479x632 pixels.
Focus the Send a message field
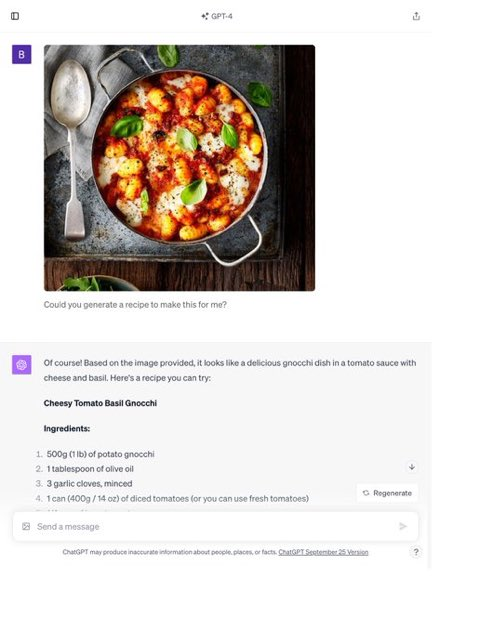[x=216, y=526]
